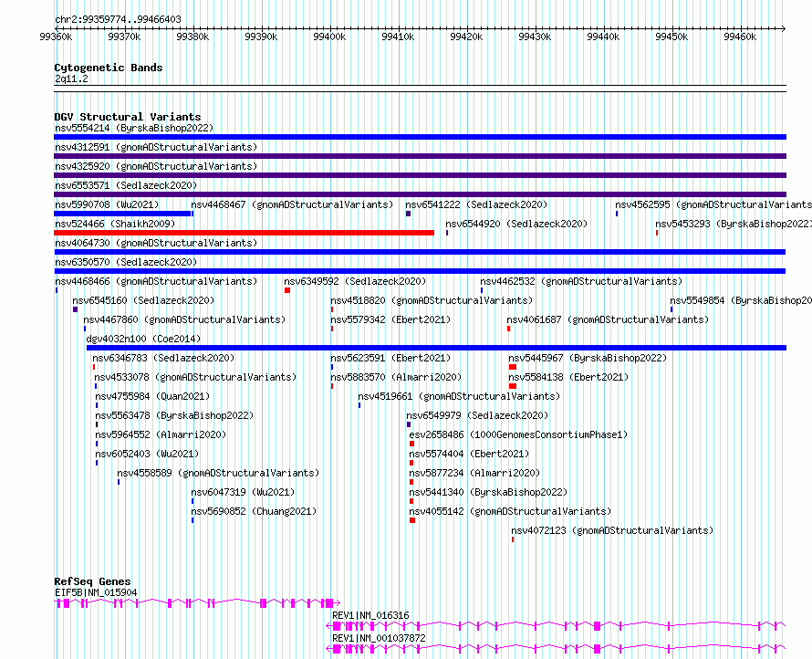The height and width of the screenshot is (659, 812).
Task: Click the nsv6346783 (Sedlazeck2020) label
Action: click(163, 358)
